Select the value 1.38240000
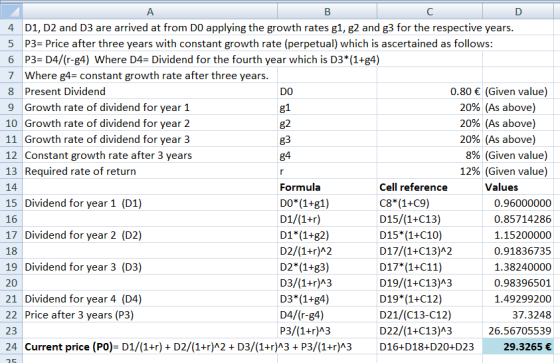Viewport: 560px width, 363px height. point(518,267)
